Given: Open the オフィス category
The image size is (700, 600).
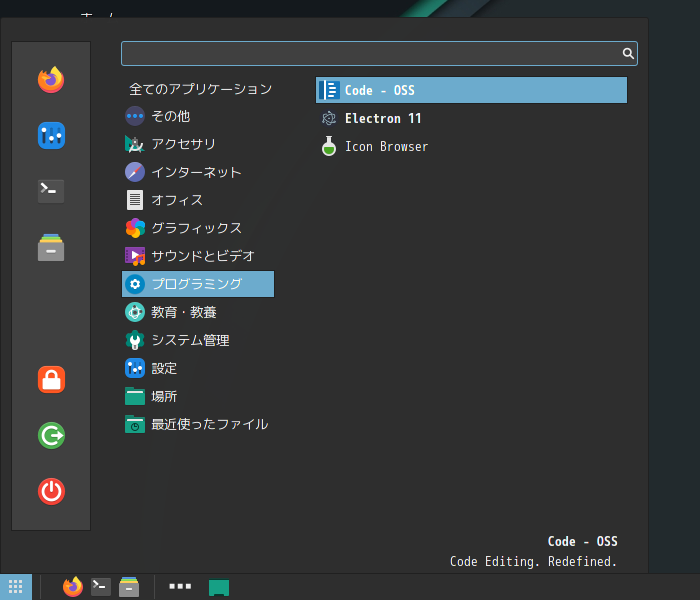Looking at the screenshot, I should point(198,200).
